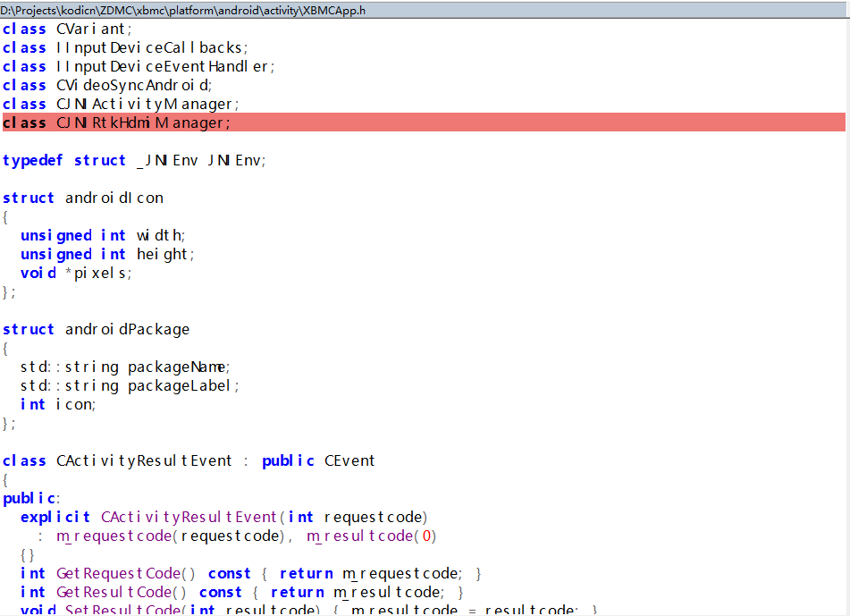
Task: Click the CEvent base class name
Action: (x=349, y=461)
